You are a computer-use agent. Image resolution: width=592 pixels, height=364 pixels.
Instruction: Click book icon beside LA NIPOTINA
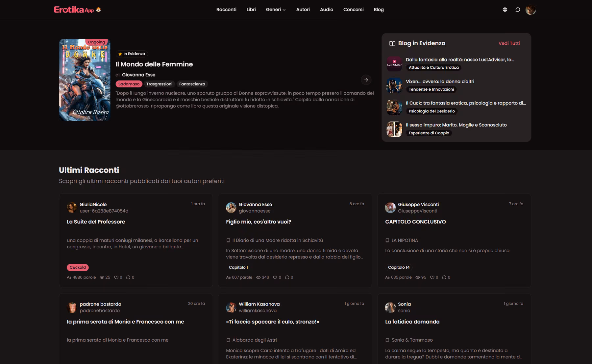coord(387,240)
